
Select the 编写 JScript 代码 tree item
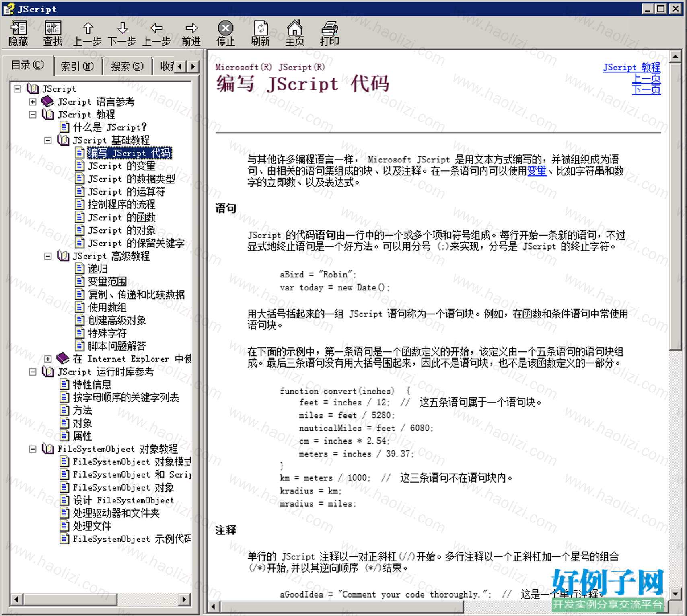[130, 153]
